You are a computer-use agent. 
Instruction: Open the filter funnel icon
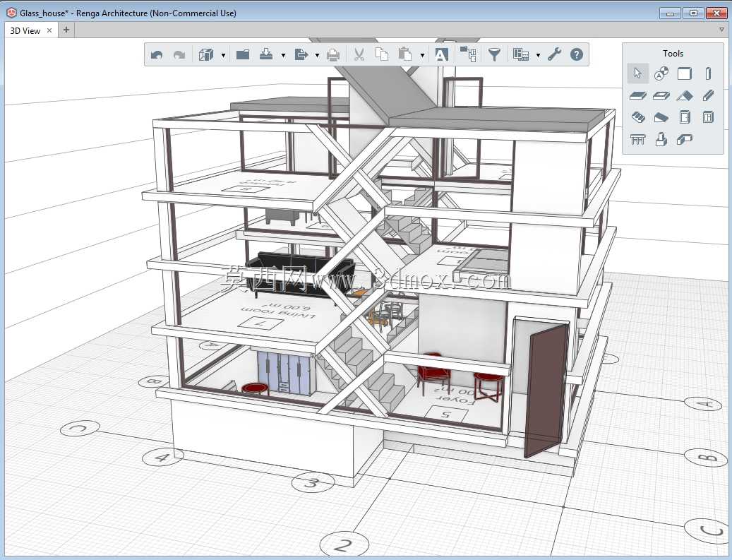[x=494, y=54]
